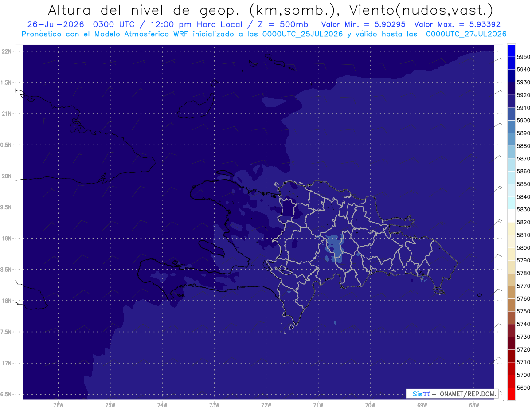Click the "22N" latitude label
Image resolution: width=532 pixels, height=411 pixels.
[7, 51]
